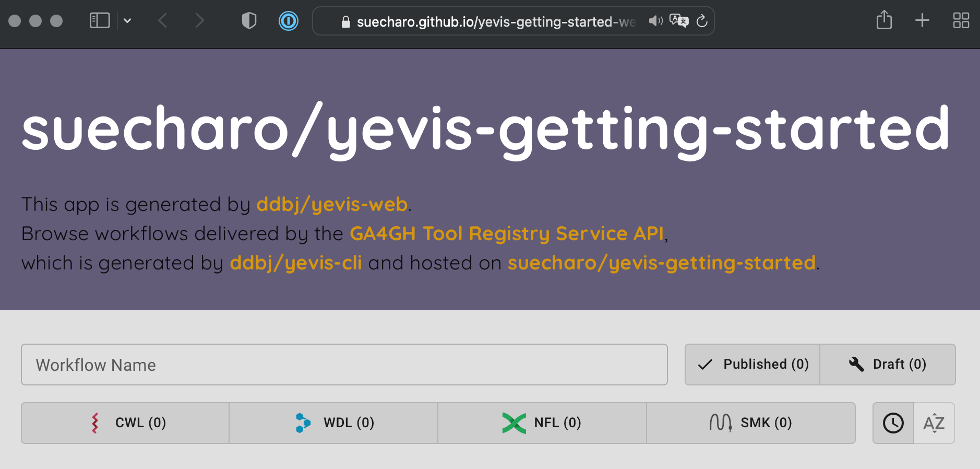980x469 pixels.
Task: Reload the page
Action: tap(702, 21)
